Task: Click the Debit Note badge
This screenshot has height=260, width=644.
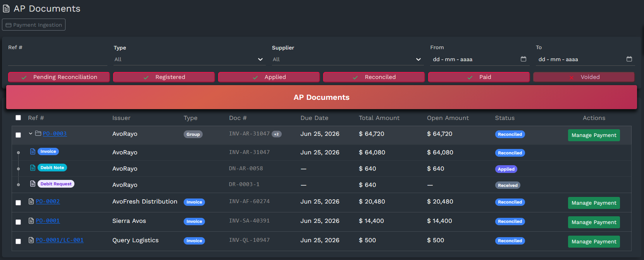Action: [52, 168]
